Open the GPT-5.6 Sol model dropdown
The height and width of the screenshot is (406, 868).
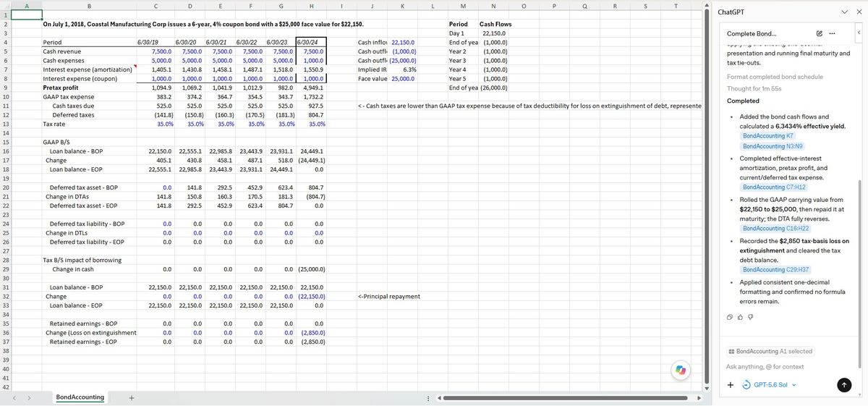pos(771,384)
